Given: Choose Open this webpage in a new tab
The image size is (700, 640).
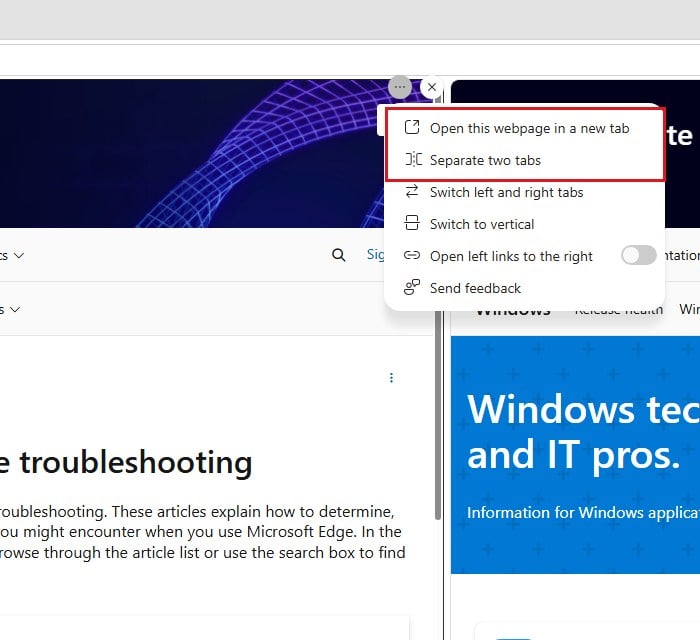Looking at the screenshot, I should pyautogui.click(x=525, y=129).
